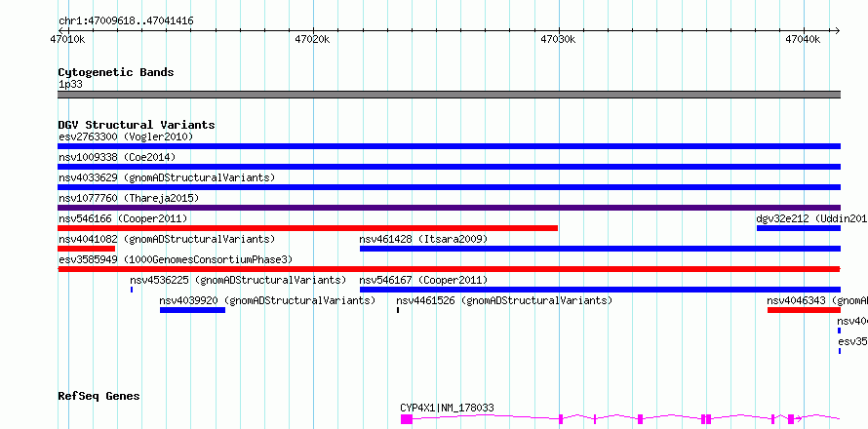Open the nsv1077760 (Thareja2015) label
Viewport: 868px width, 429px height.
click(129, 198)
